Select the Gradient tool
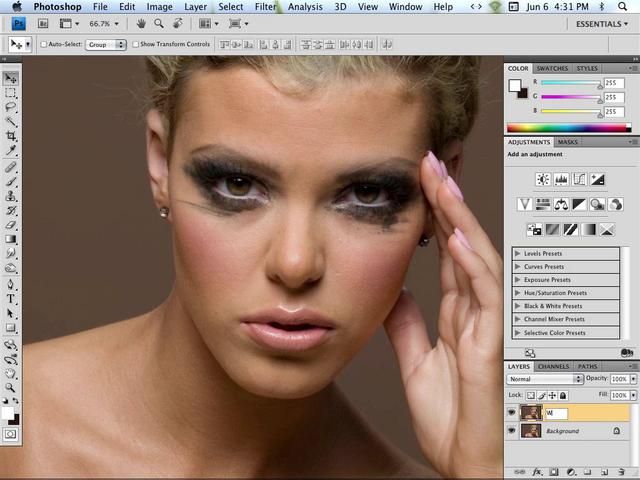 pyautogui.click(x=11, y=239)
